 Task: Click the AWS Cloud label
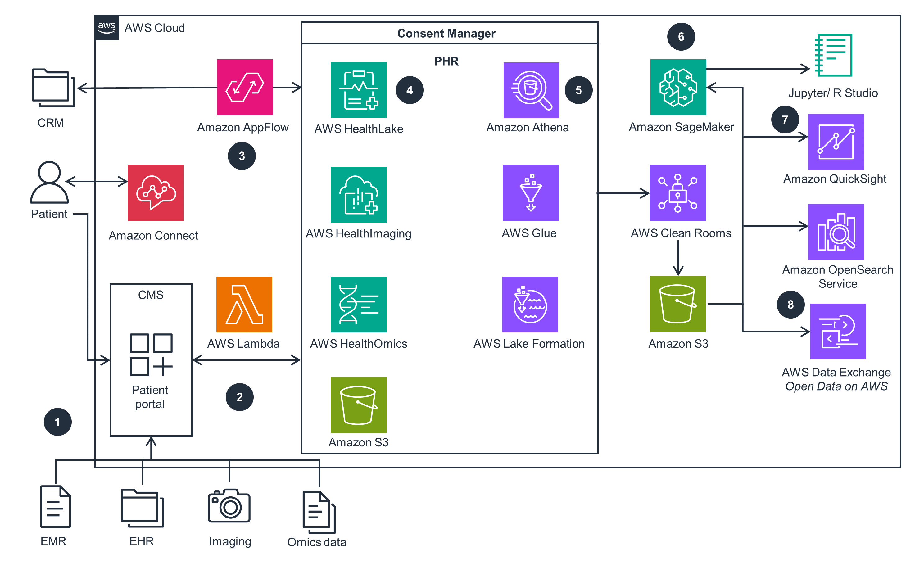click(x=155, y=28)
